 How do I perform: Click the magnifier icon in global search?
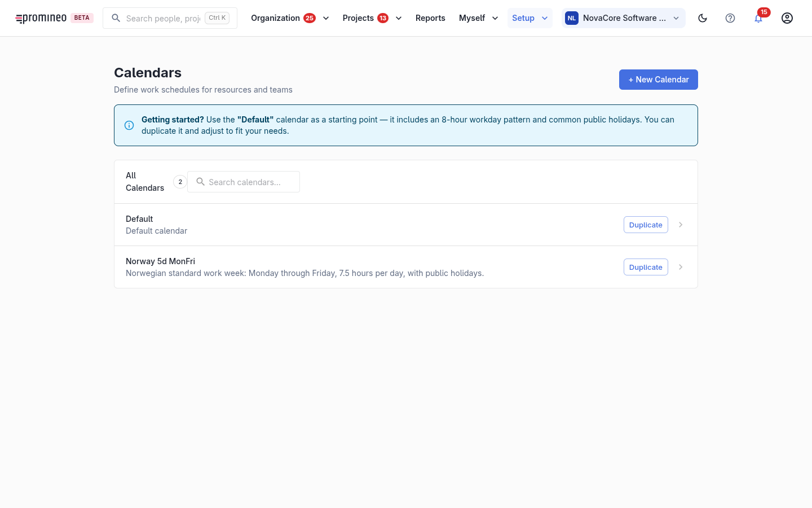(x=116, y=18)
